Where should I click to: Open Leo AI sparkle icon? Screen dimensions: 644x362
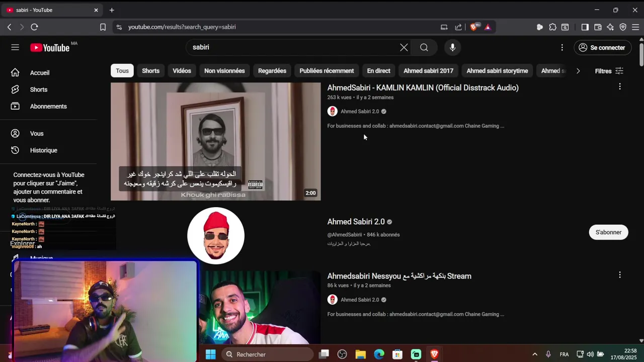(x=610, y=27)
